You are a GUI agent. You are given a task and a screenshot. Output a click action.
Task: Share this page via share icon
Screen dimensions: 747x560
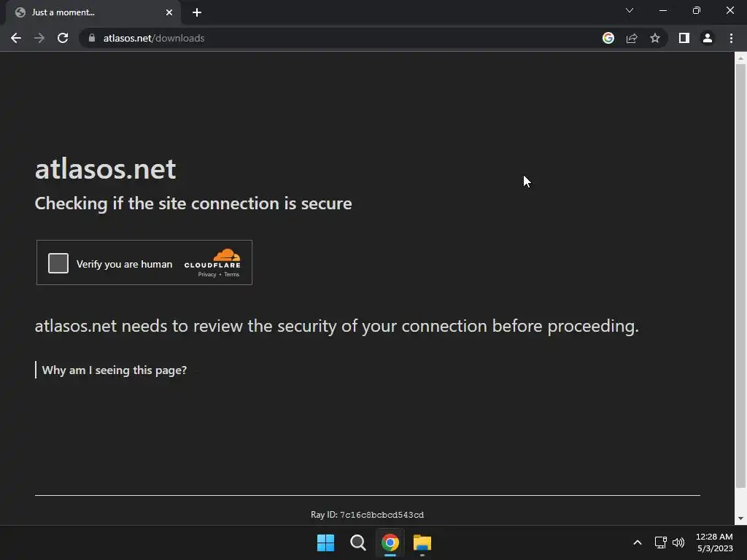click(x=632, y=38)
